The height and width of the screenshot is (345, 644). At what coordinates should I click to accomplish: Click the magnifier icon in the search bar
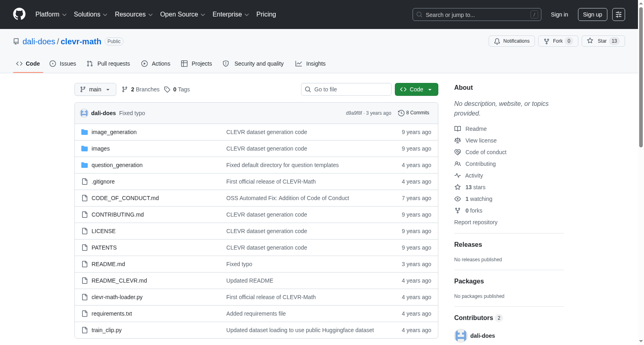coord(419,14)
